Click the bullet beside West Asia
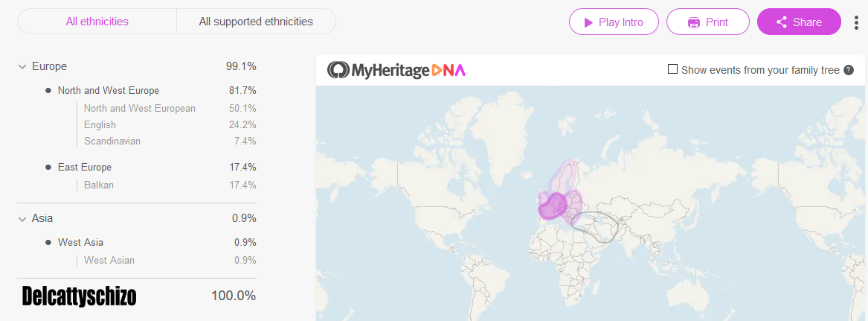The image size is (868, 321). pyautogui.click(x=48, y=242)
